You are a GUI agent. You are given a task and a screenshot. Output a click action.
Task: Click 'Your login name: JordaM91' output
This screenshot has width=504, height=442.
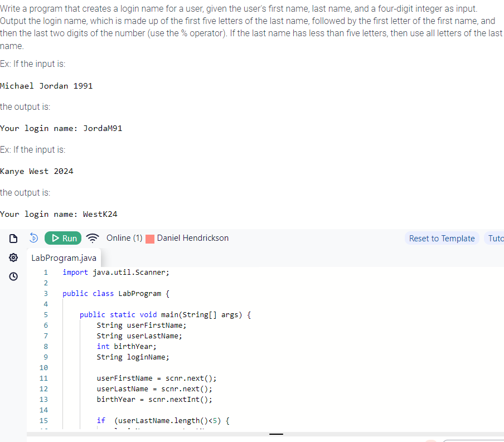pyautogui.click(x=61, y=128)
